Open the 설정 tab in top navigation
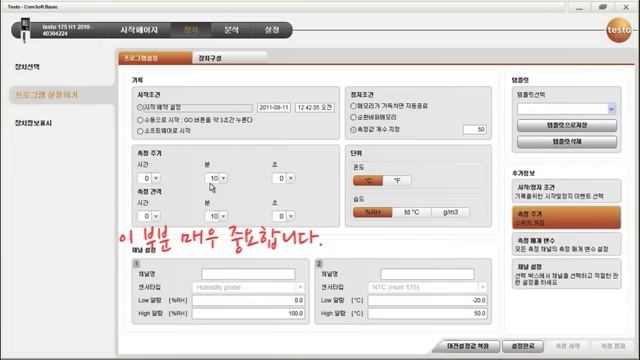 coord(272,30)
